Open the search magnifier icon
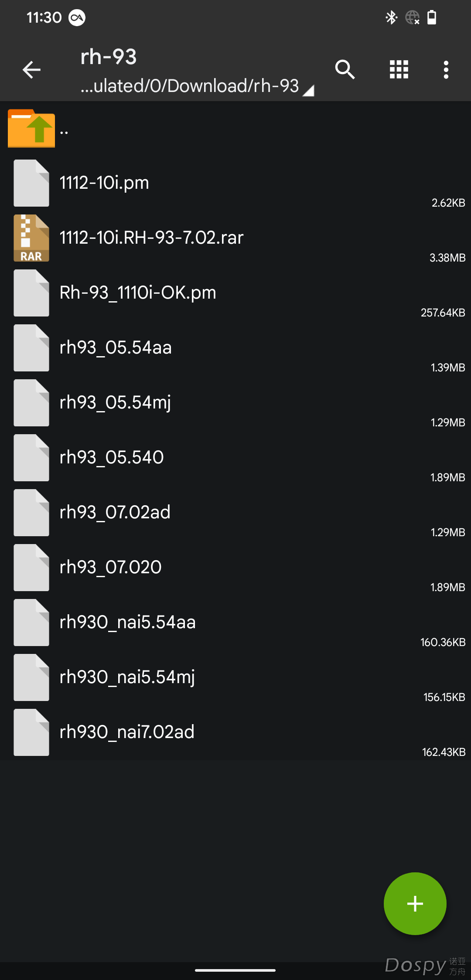471x980 pixels. pyautogui.click(x=345, y=70)
